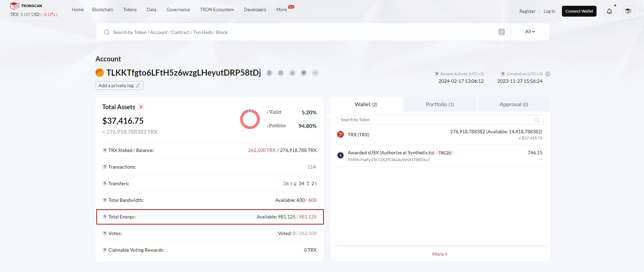
Task: Click help icon next to Total Bandwidth
Action: tap(105, 200)
